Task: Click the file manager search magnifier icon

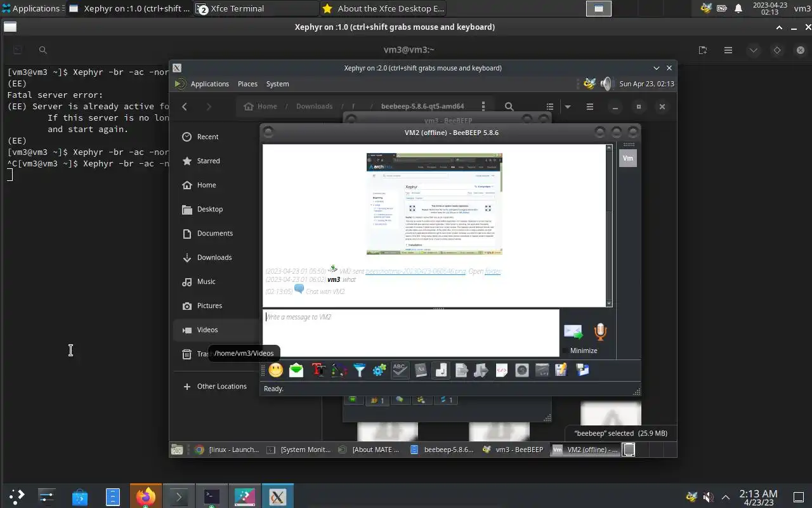Action: (x=509, y=107)
